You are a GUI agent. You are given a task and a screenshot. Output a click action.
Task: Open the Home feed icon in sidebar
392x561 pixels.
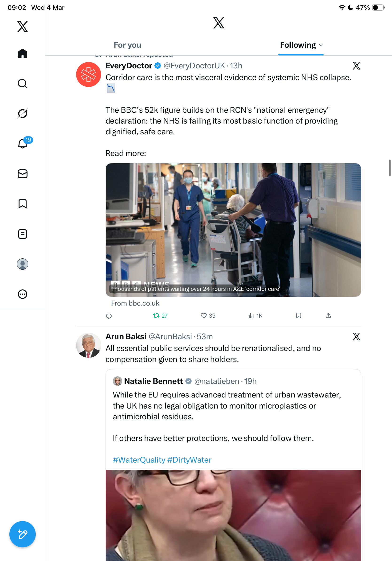(x=23, y=54)
